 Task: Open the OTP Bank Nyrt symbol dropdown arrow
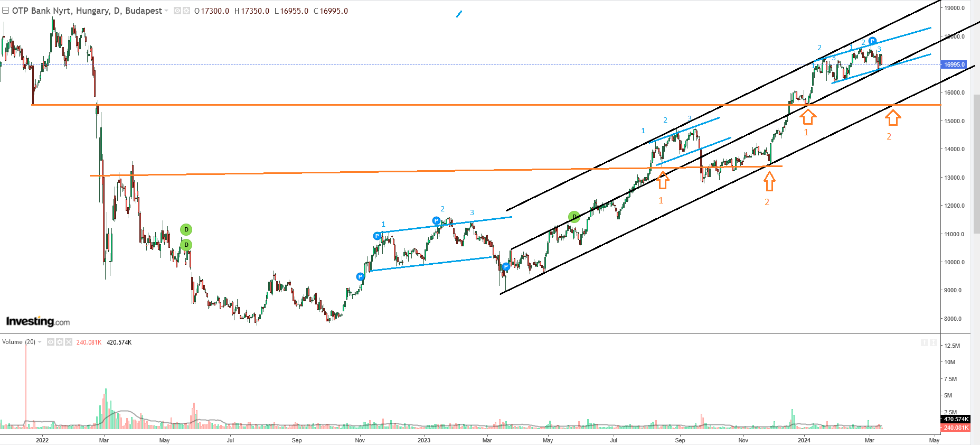point(166,11)
